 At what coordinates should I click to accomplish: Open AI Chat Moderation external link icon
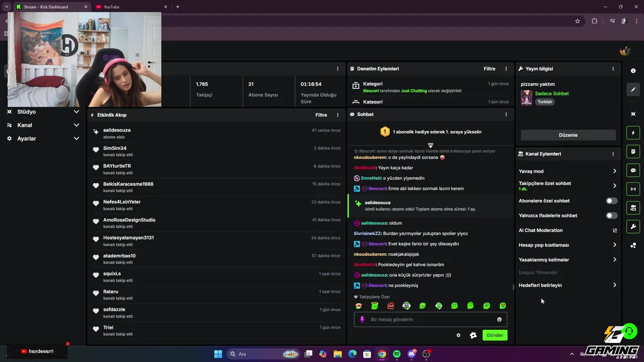click(615, 230)
